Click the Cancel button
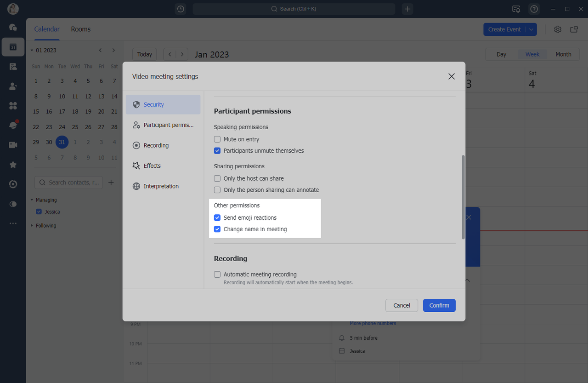This screenshot has height=383, width=588. tap(401, 305)
